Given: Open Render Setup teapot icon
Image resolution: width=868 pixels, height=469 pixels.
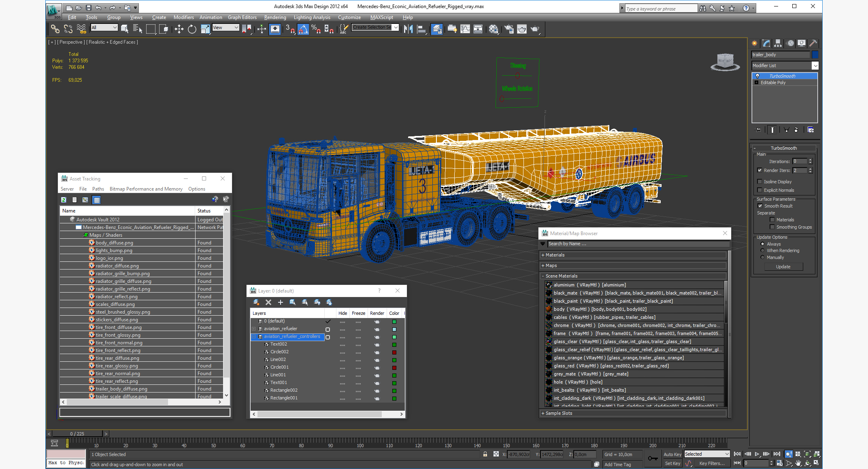Looking at the screenshot, I should click(x=509, y=29).
